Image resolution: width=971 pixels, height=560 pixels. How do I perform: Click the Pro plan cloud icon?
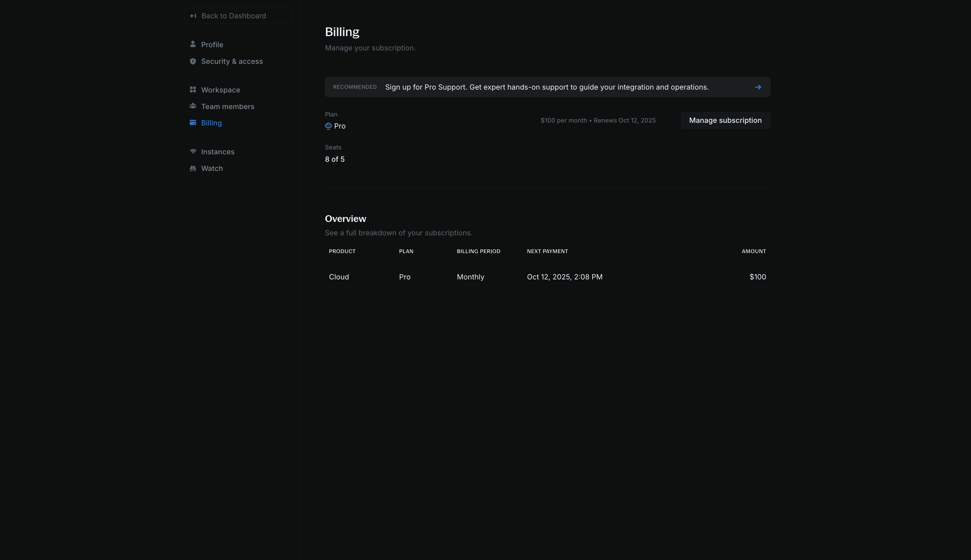[328, 126]
